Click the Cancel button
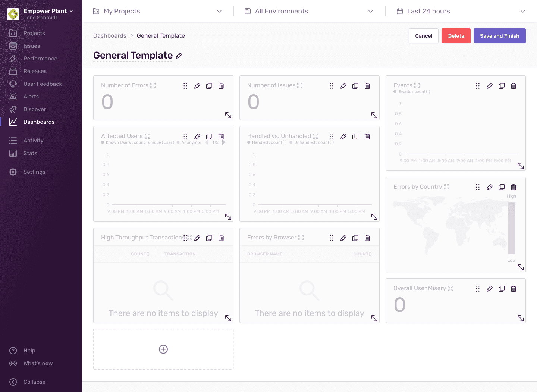 coord(424,36)
